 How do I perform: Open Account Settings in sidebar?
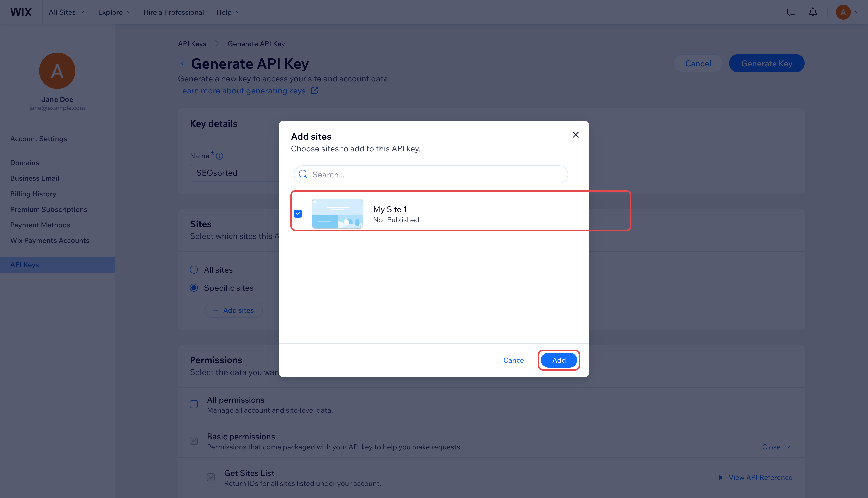click(x=38, y=139)
